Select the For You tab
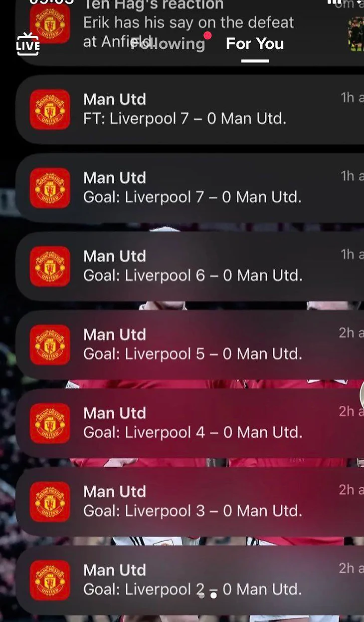364x622 pixels. [x=255, y=43]
